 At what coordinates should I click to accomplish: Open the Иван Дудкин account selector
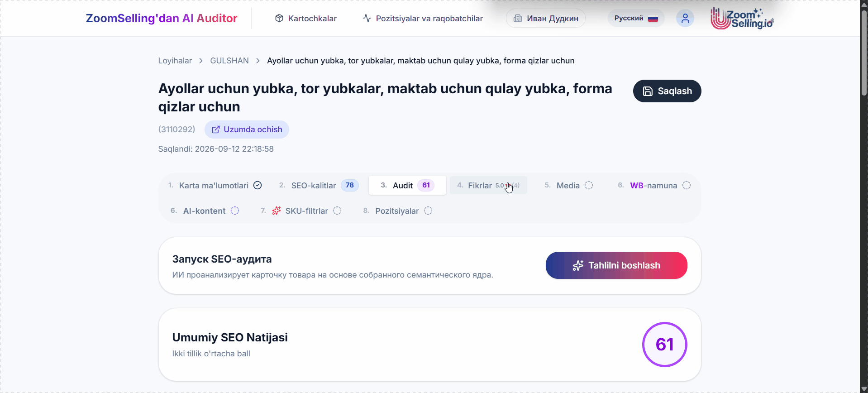tap(545, 18)
